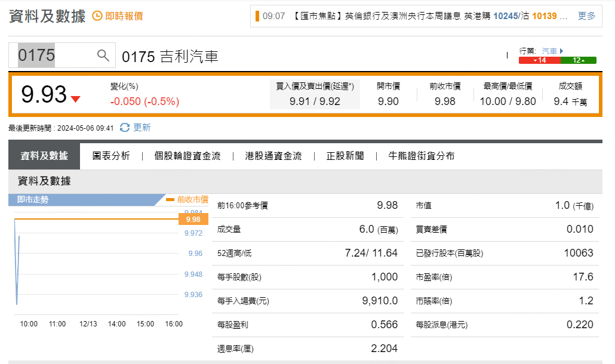Screen dimensions: 615x364
Task: Click the circular refresh arrows icon
Action: (125, 127)
